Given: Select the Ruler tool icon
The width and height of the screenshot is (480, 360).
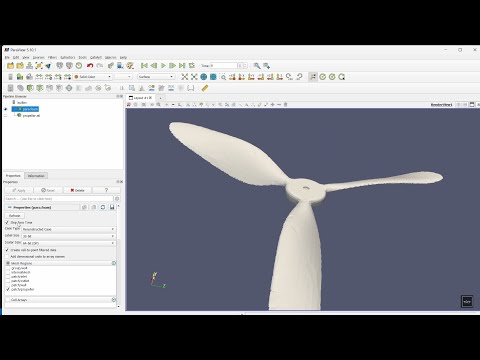Looking at the screenshot, I should coord(205,88).
